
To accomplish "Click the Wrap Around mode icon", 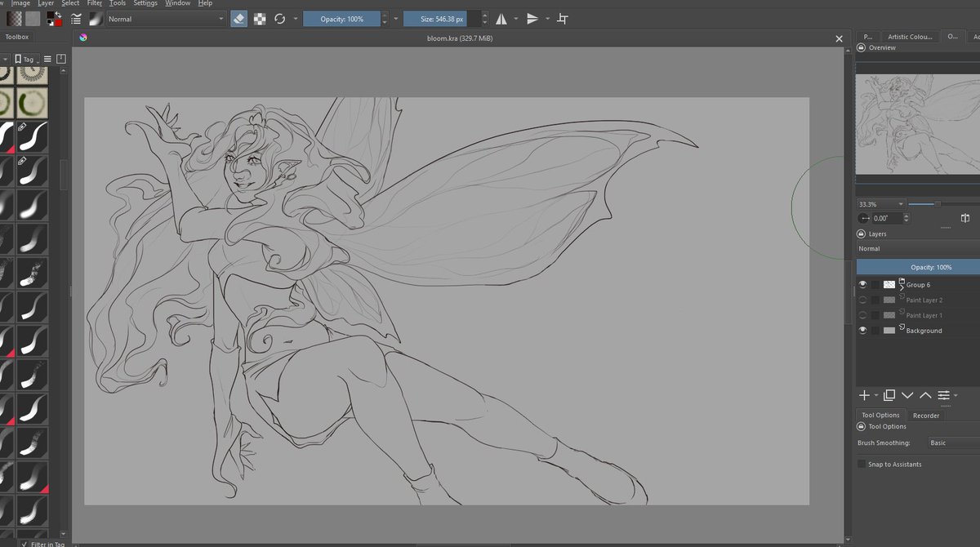I will point(563,18).
